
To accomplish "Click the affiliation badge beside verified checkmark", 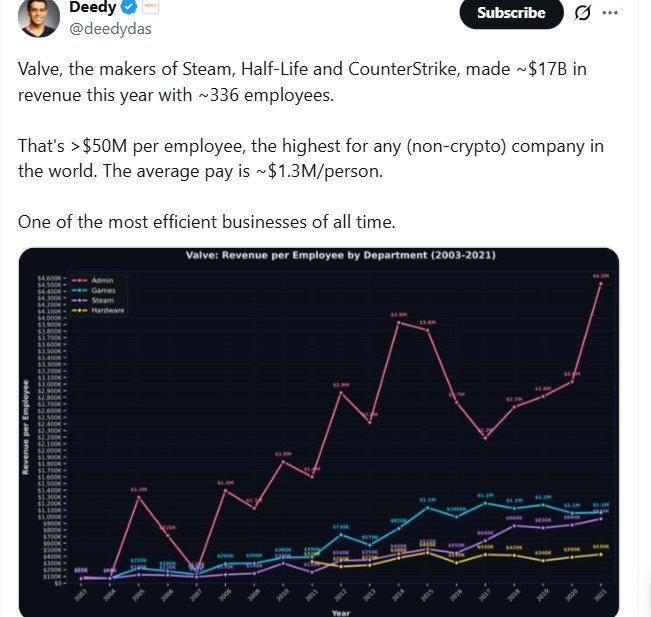I will coord(152,8).
